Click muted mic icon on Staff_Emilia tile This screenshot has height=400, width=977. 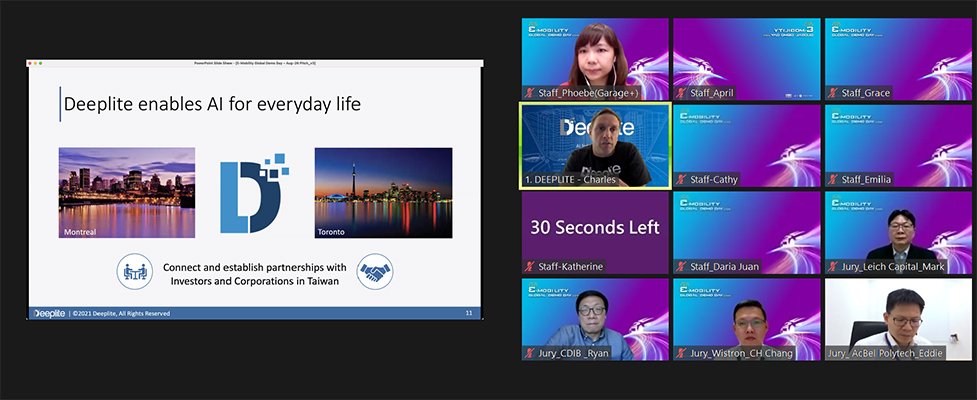(x=833, y=179)
